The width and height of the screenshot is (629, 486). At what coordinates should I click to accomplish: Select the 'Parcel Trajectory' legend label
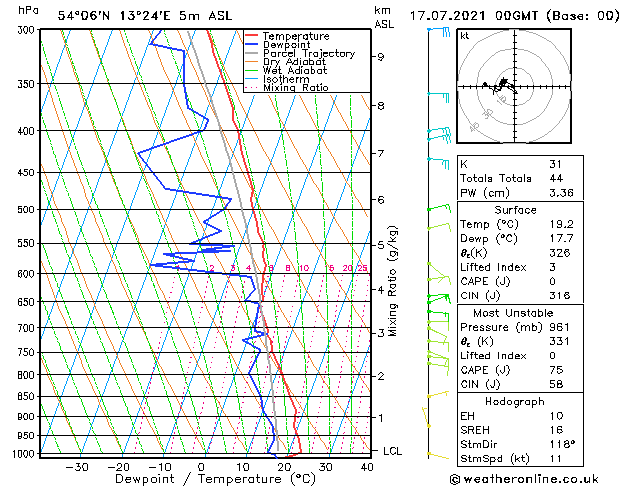[309, 54]
